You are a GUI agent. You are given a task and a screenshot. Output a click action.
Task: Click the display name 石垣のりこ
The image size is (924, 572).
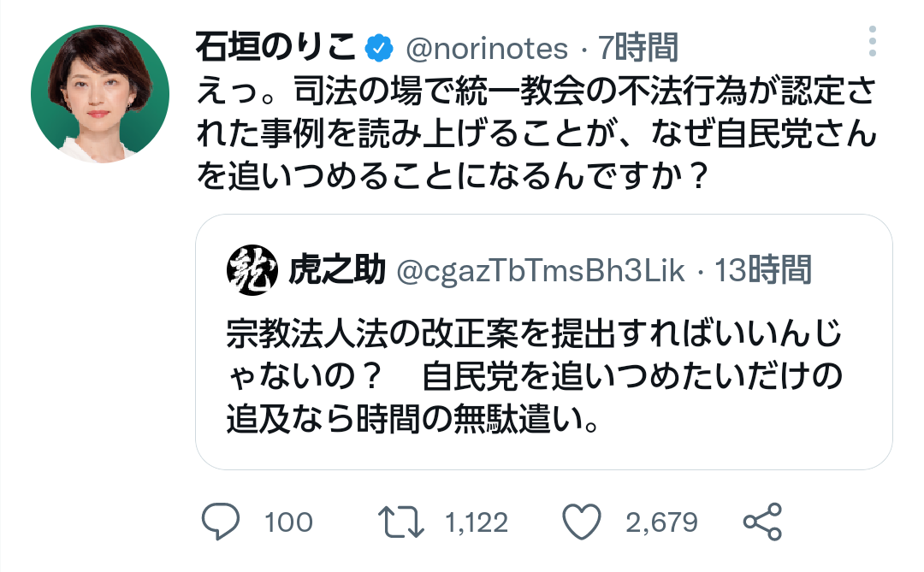point(275,48)
